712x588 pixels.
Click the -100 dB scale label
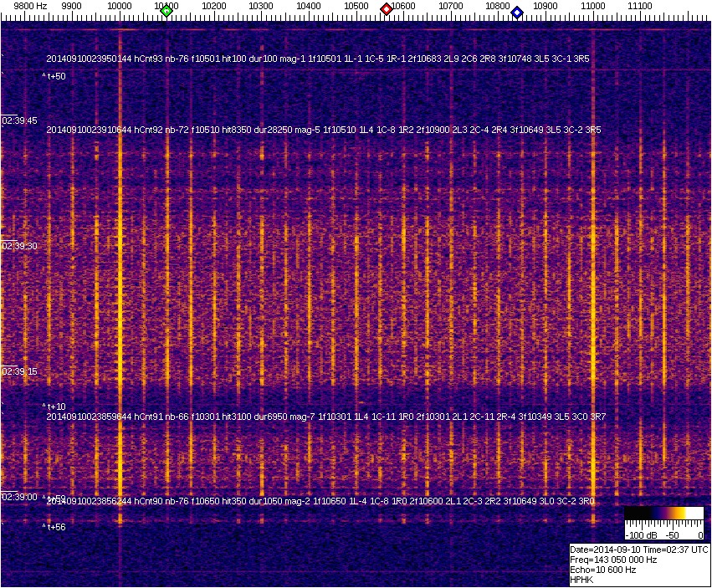pos(640,534)
